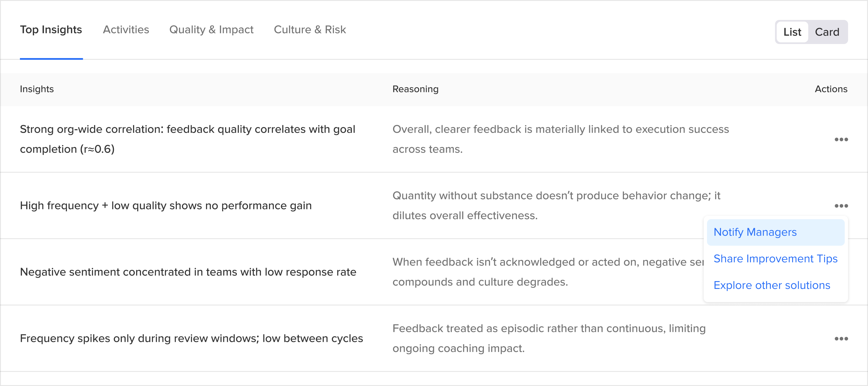Open the Culture & Risk tab
868x386 pixels.
310,30
